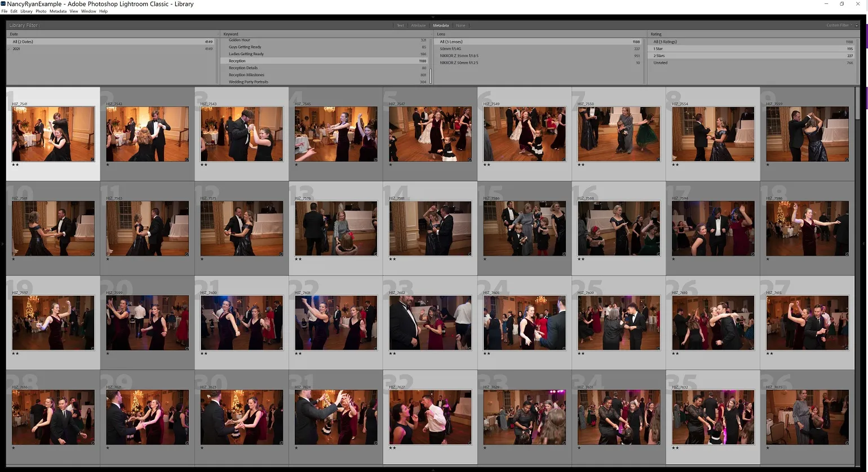Open the Library menu
Image resolution: width=868 pixels, height=472 pixels.
coord(26,11)
